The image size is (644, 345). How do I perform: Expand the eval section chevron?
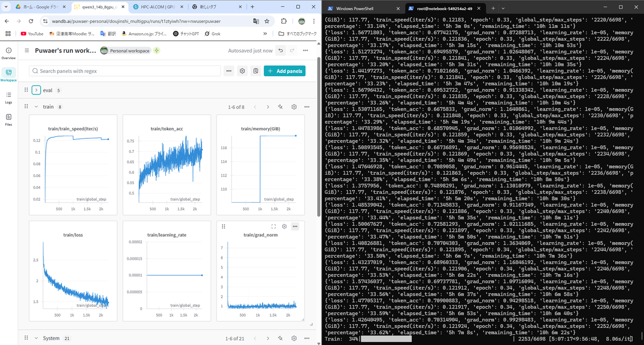36,90
